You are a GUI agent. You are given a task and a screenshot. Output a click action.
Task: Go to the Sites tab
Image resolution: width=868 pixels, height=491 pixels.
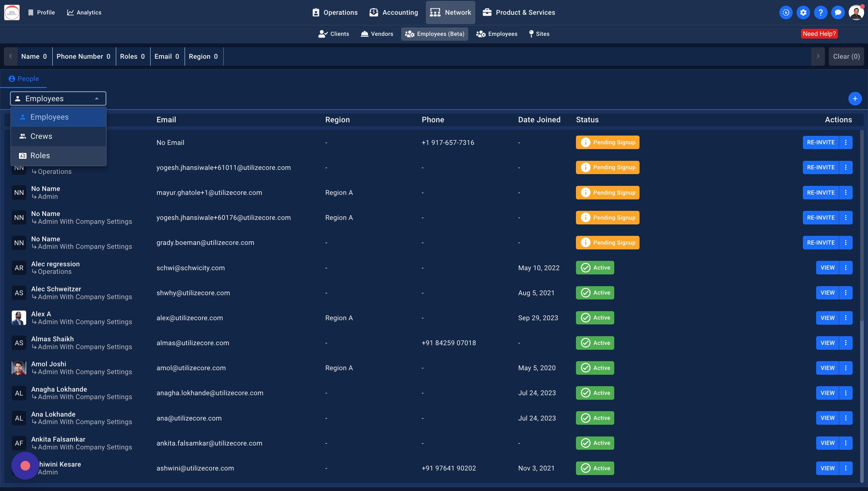point(539,34)
